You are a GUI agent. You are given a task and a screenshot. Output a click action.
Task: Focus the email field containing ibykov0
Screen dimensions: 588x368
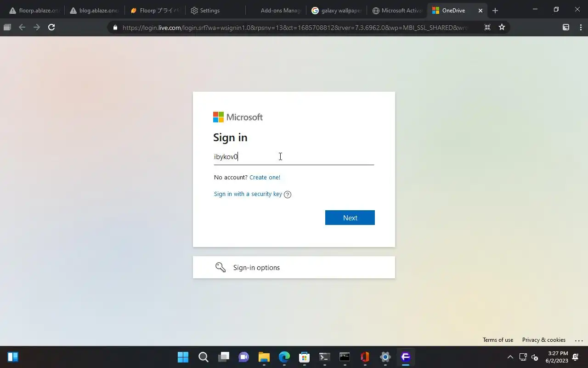[x=294, y=157]
